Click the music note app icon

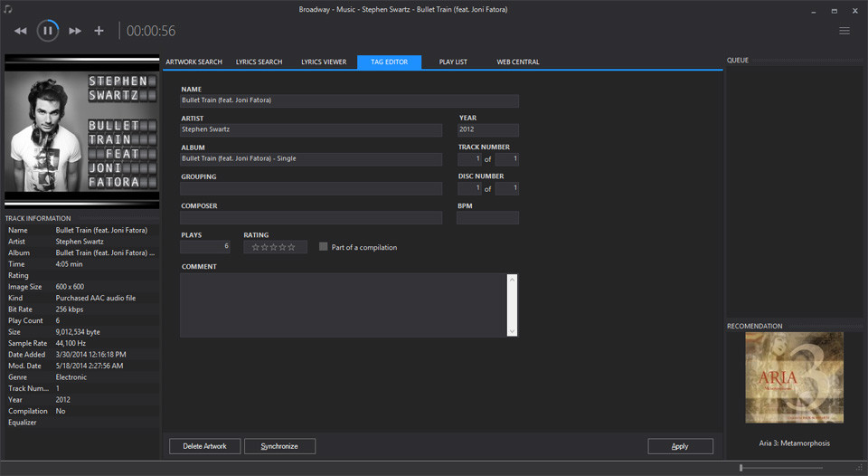click(x=8, y=9)
